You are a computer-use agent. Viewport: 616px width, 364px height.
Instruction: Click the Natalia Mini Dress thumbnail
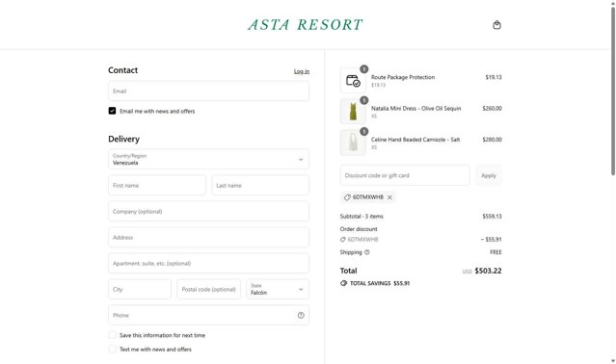(x=353, y=112)
